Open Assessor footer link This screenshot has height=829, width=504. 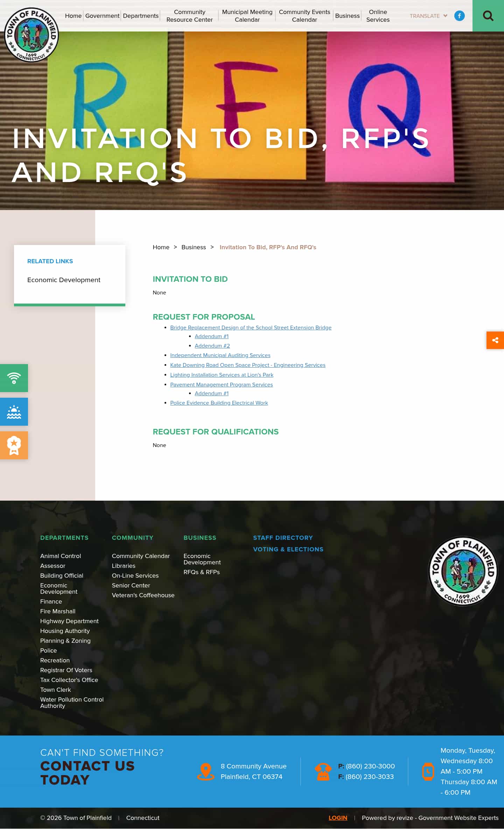[52, 566]
